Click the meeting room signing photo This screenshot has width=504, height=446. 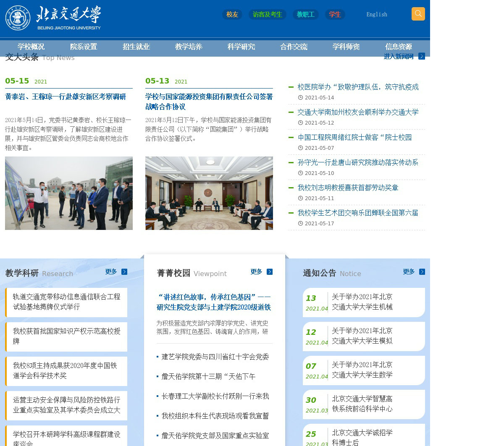click(209, 193)
